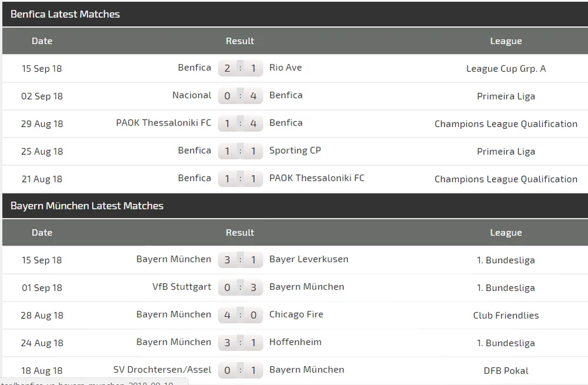Click the Benfica Latest Matches header
This screenshot has height=385, width=588.
(x=65, y=14)
